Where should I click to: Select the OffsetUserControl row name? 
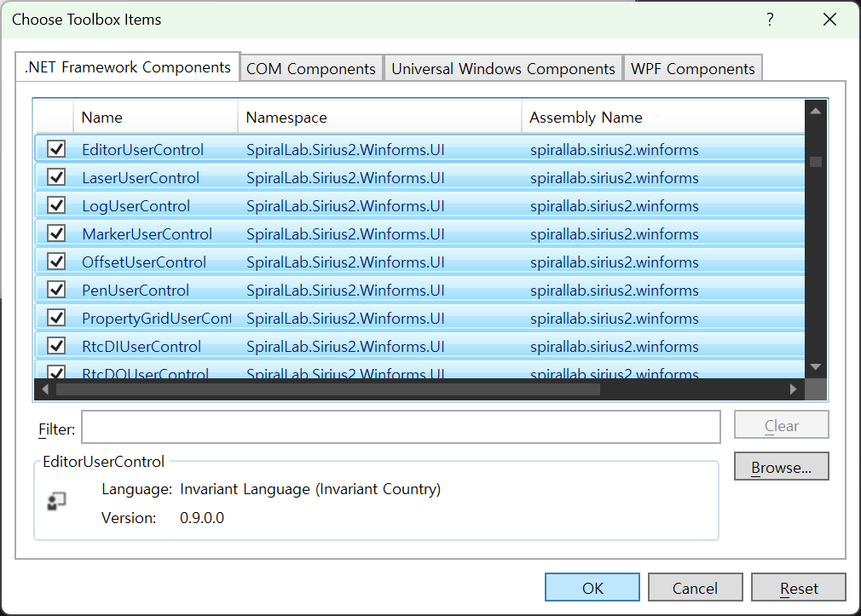pyautogui.click(x=144, y=262)
